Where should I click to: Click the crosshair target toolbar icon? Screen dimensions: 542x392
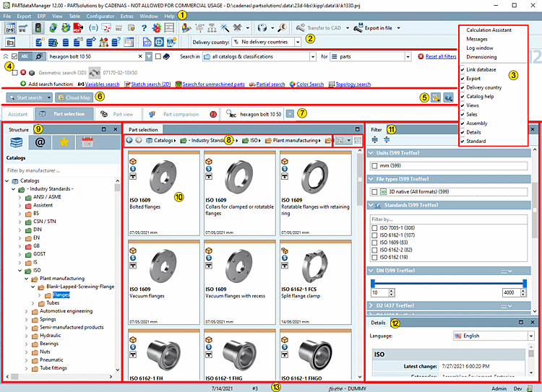tap(159, 42)
